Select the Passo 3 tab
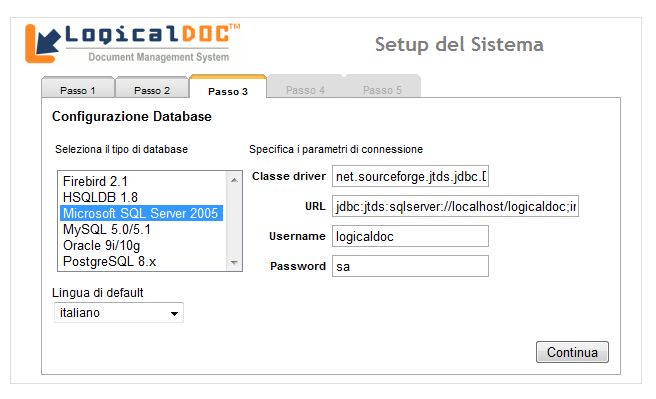The width and height of the screenshot is (656, 399). (x=228, y=88)
